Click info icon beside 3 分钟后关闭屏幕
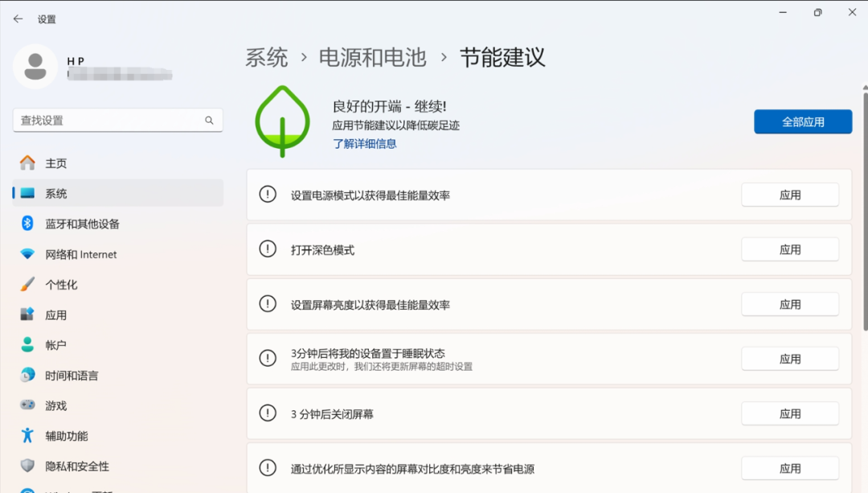 pos(268,413)
